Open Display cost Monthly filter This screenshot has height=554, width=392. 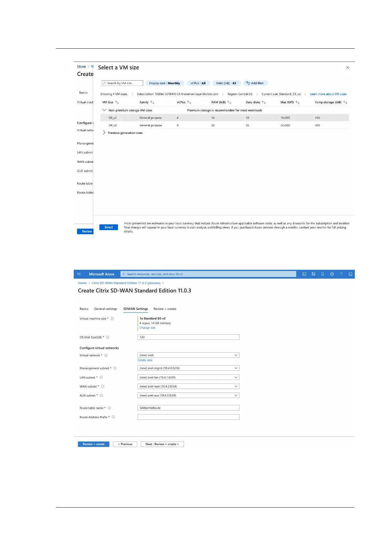165,83
